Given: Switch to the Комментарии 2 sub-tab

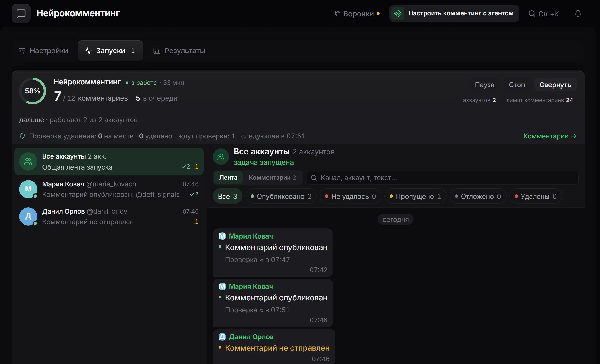Looking at the screenshot, I should [272, 178].
